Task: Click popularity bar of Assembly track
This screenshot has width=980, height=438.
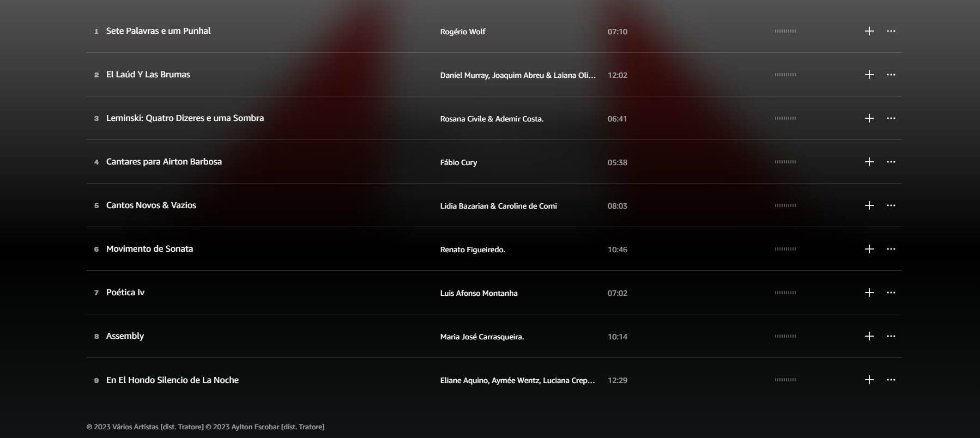Action: point(785,336)
